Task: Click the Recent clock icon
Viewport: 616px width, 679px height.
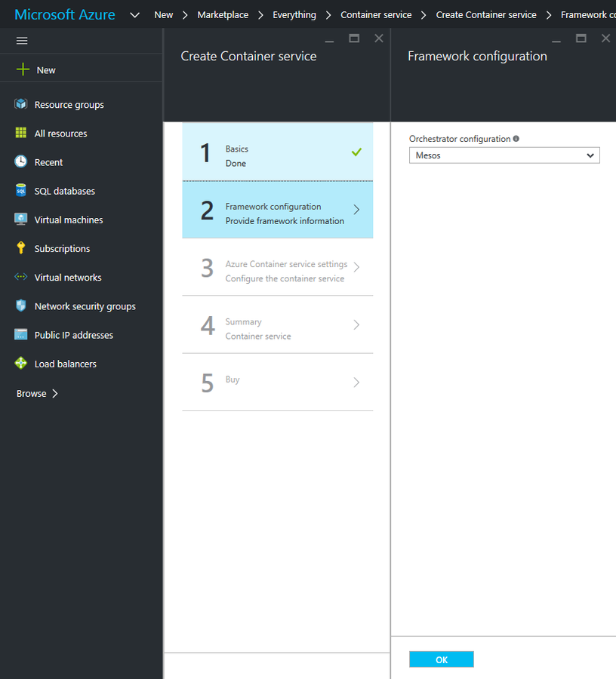Action: 21,161
